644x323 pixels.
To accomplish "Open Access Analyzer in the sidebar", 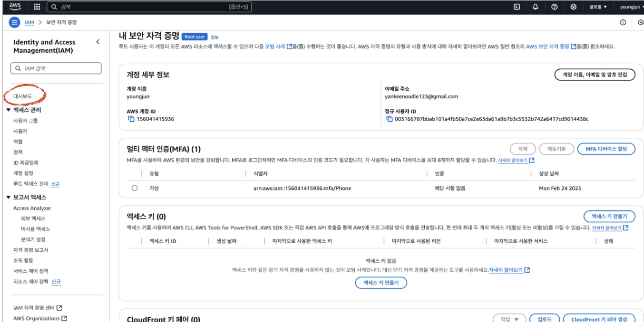I will pyautogui.click(x=32, y=208).
